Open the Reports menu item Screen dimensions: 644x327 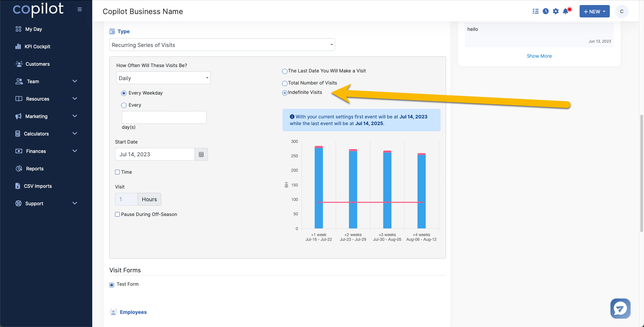35,169
